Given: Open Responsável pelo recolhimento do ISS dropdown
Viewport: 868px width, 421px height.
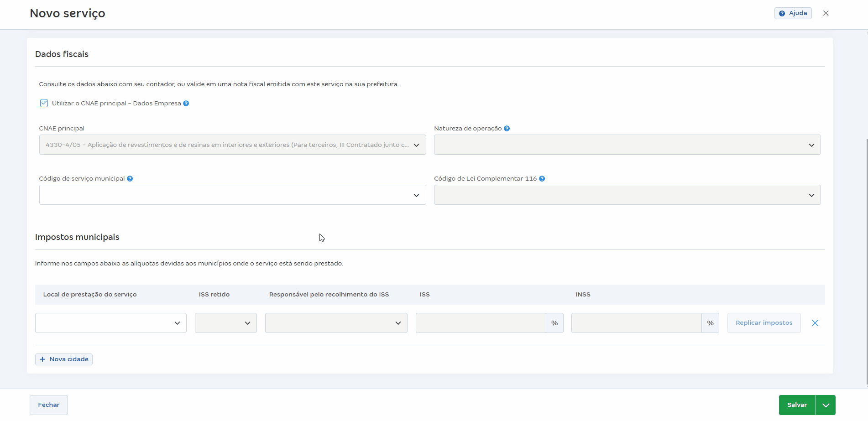Looking at the screenshot, I should coord(336,323).
